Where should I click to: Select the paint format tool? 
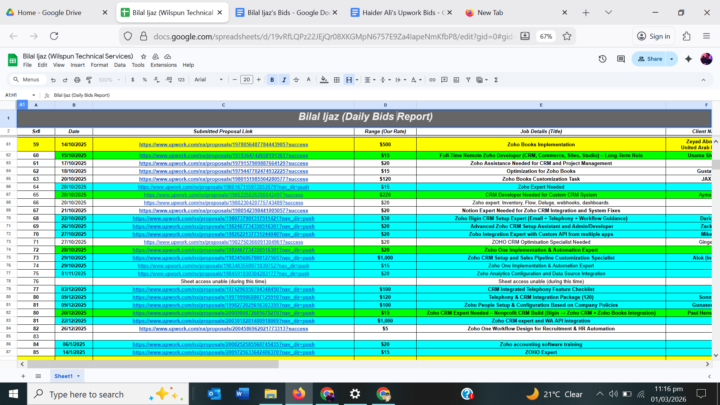click(x=89, y=80)
